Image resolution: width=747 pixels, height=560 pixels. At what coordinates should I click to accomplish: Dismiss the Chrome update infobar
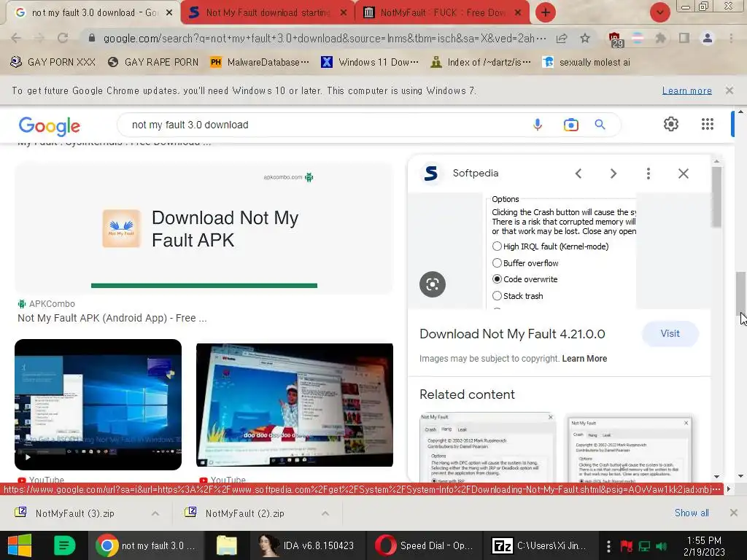pyautogui.click(x=729, y=90)
